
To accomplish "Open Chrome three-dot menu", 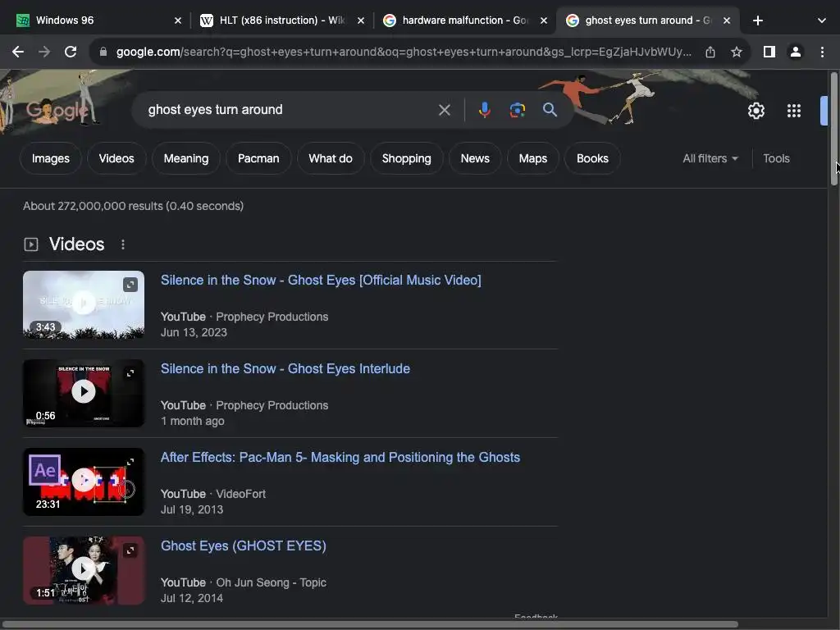I will coord(822,52).
